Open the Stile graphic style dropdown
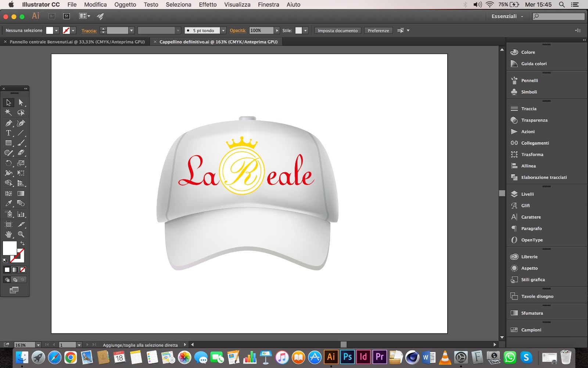The image size is (588, 368). [x=305, y=31]
